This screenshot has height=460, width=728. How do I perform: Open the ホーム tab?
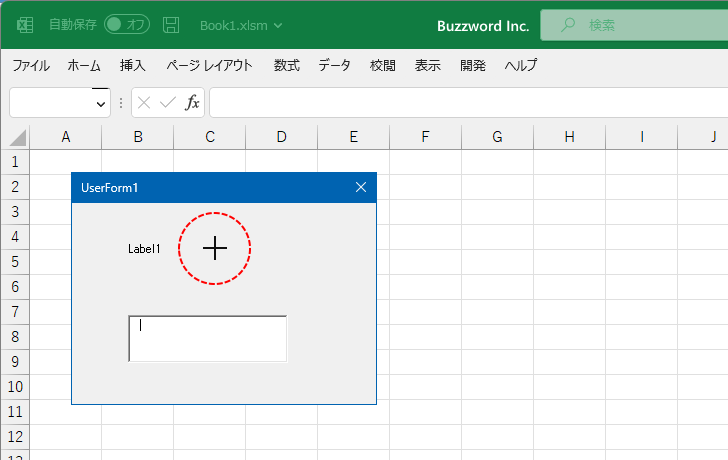[84, 65]
